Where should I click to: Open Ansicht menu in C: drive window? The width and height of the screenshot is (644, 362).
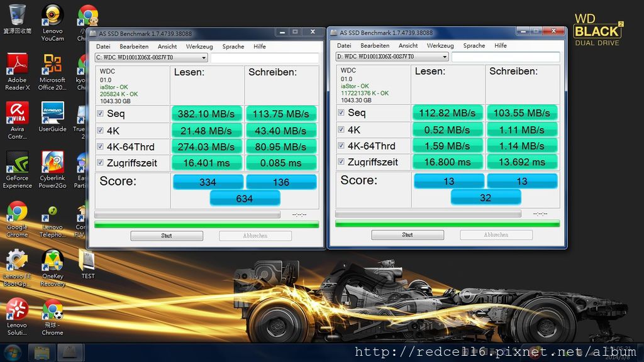point(167,47)
